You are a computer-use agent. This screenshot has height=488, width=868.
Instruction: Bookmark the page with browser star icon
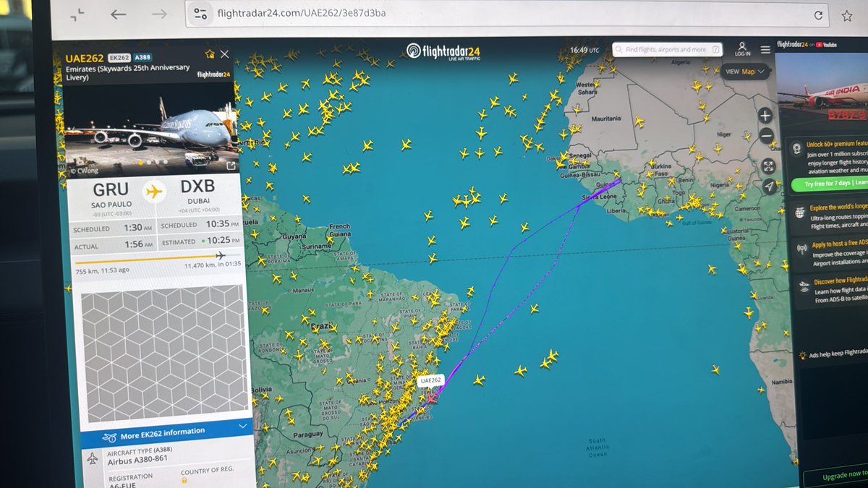(x=846, y=15)
